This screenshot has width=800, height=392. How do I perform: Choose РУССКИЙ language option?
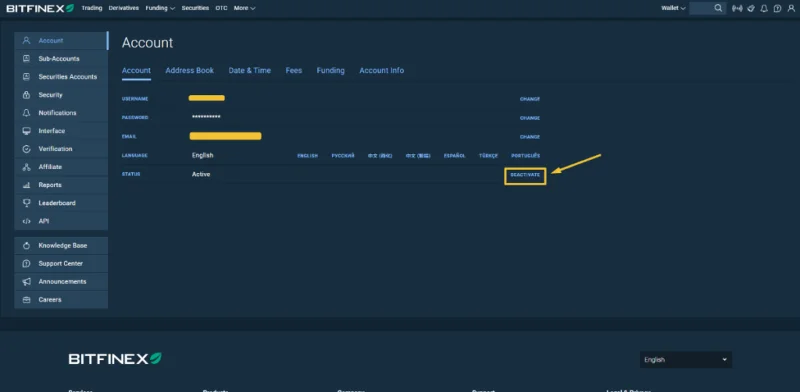tap(343, 156)
